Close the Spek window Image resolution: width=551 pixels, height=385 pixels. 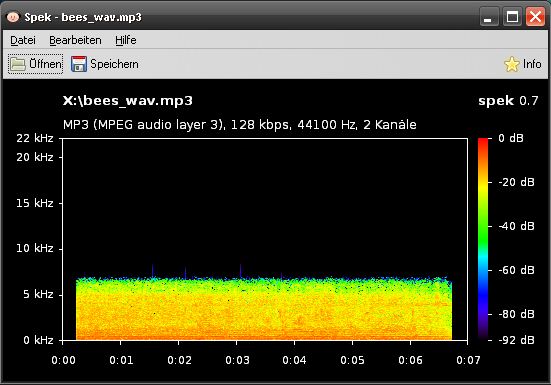coord(535,17)
